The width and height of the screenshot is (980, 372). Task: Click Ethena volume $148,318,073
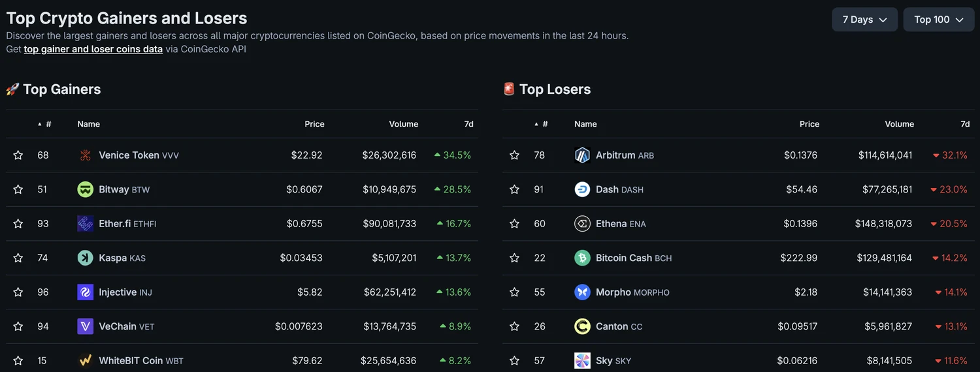(883, 224)
